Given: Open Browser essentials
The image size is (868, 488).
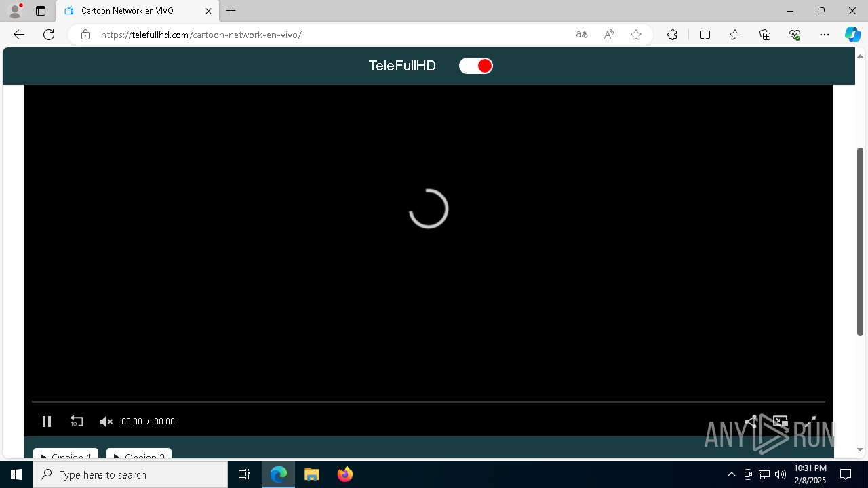Looking at the screenshot, I should [x=795, y=35].
